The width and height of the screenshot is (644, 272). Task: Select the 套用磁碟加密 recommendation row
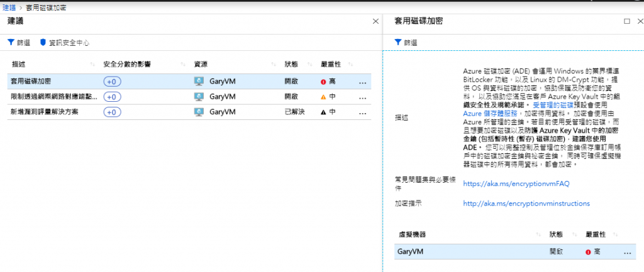189,82
